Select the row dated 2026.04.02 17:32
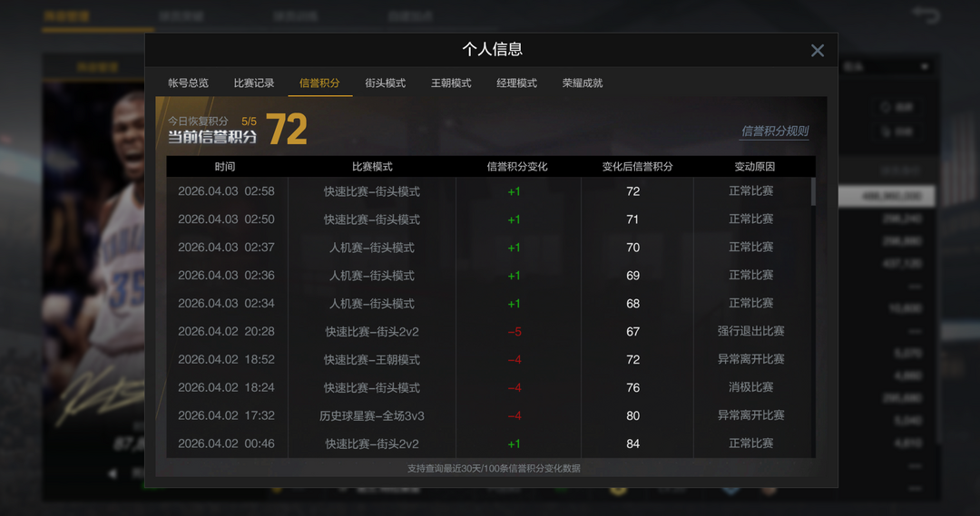Image resolution: width=980 pixels, height=516 pixels. (x=488, y=416)
